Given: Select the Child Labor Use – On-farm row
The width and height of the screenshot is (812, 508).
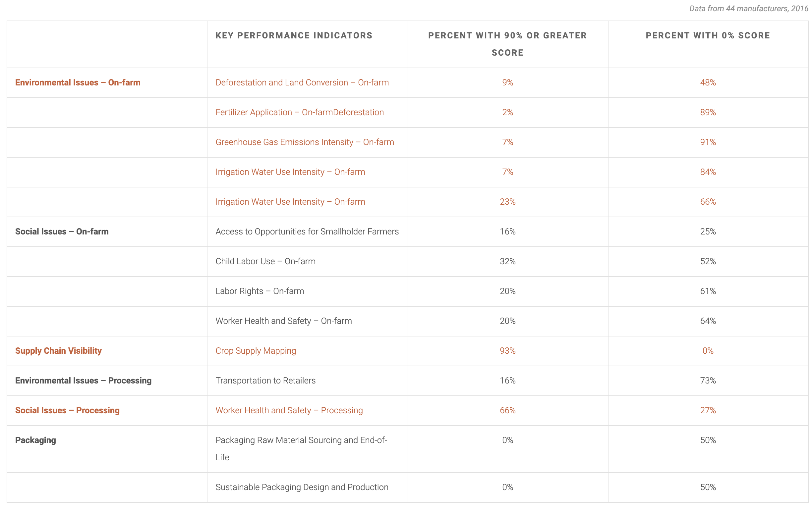Looking at the screenshot, I should 265,261.
